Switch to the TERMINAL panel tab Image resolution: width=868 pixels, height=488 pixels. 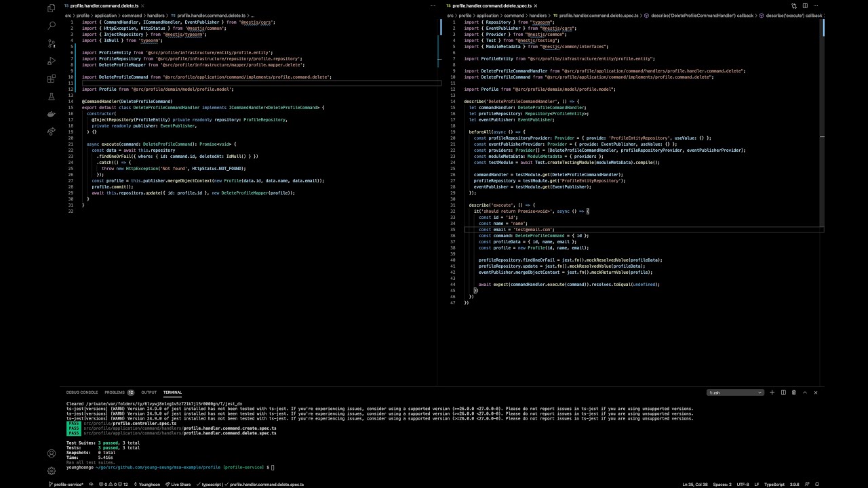172,392
